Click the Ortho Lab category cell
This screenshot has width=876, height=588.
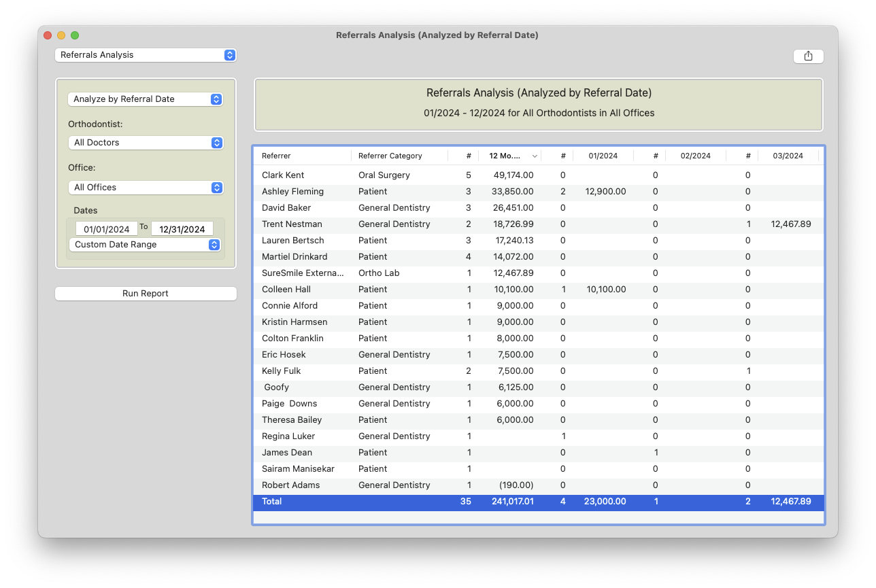[379, 273]
